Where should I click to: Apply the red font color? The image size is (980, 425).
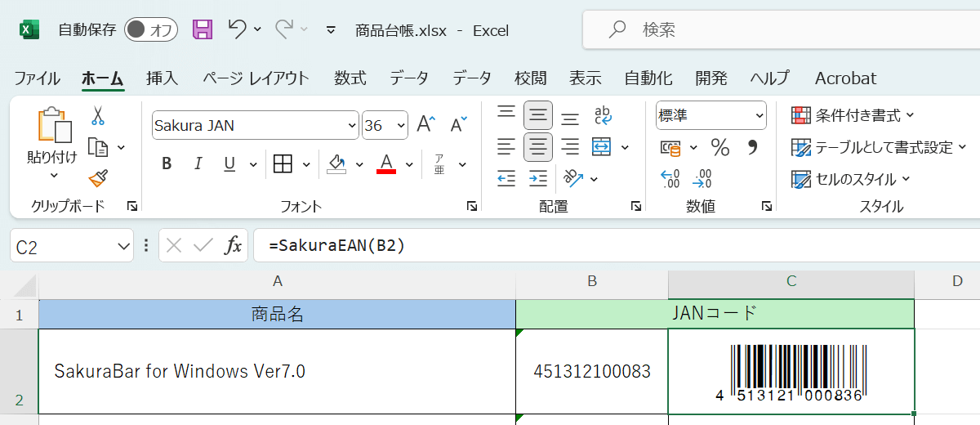tap(386, 163)
